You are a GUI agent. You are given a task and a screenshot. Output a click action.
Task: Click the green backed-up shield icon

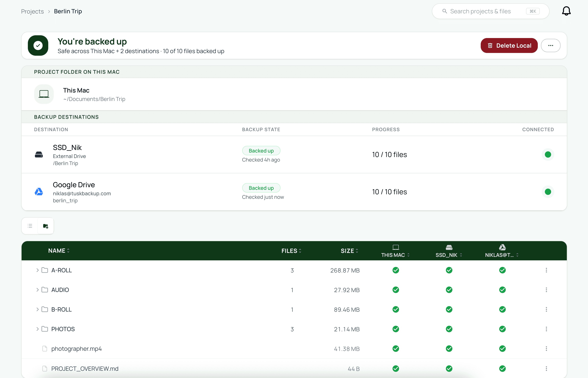click(x=38, y=45)
